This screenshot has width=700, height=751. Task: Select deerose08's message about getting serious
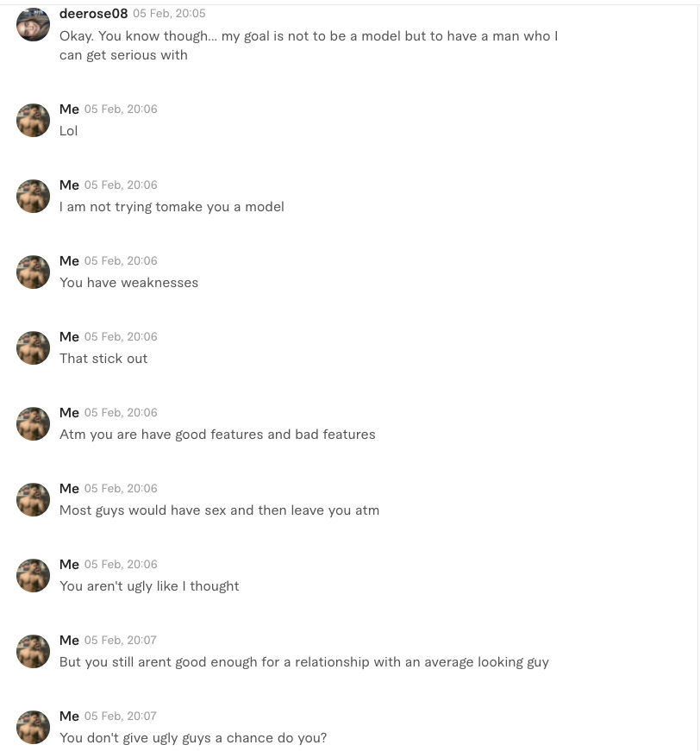coord(309,45)
